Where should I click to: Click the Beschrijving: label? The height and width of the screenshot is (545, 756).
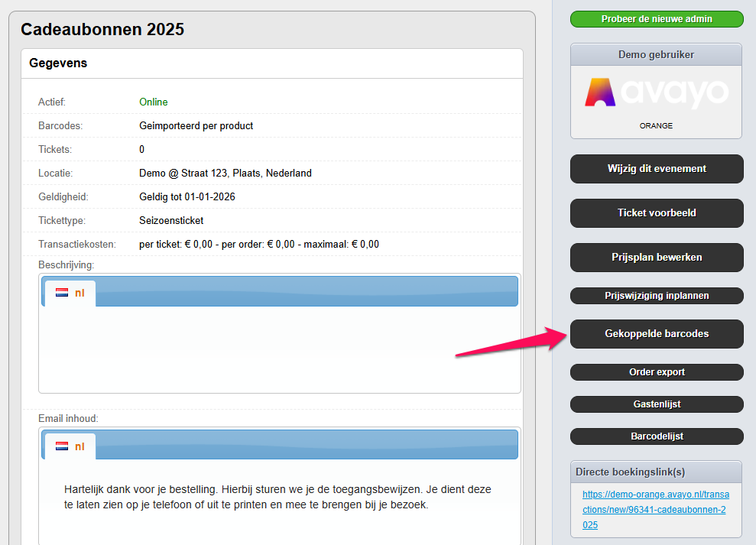pyautogui.click(x=66, y=264)
